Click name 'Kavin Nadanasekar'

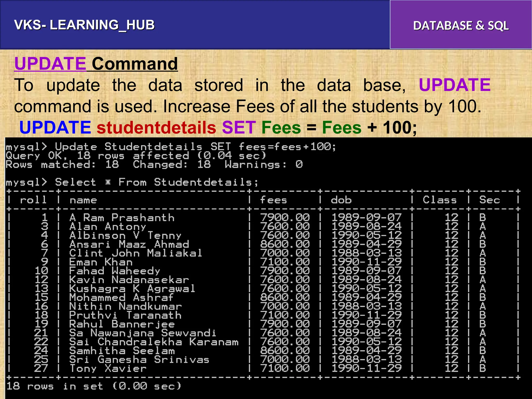point(129,280)
